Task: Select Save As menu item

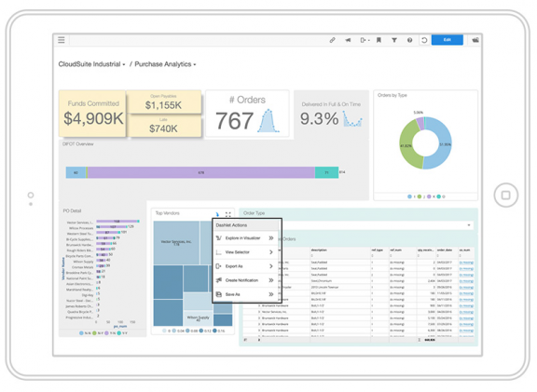Action: pos(244,294)
